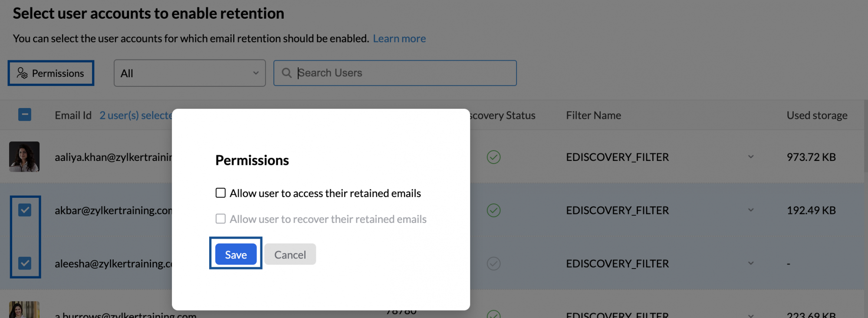Click the '2 user(s) selected' link

[135, 115]
